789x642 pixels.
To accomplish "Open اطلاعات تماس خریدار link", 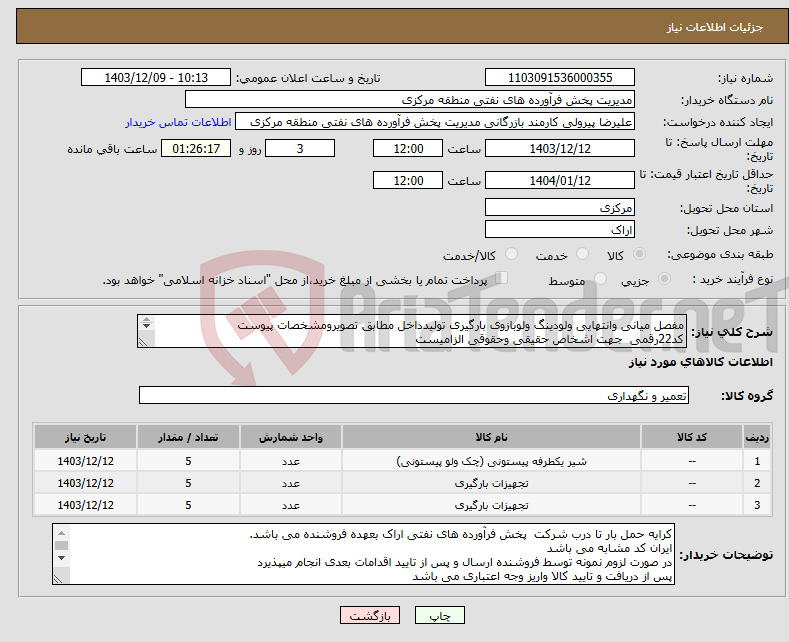I will click(x=178, y=122).
